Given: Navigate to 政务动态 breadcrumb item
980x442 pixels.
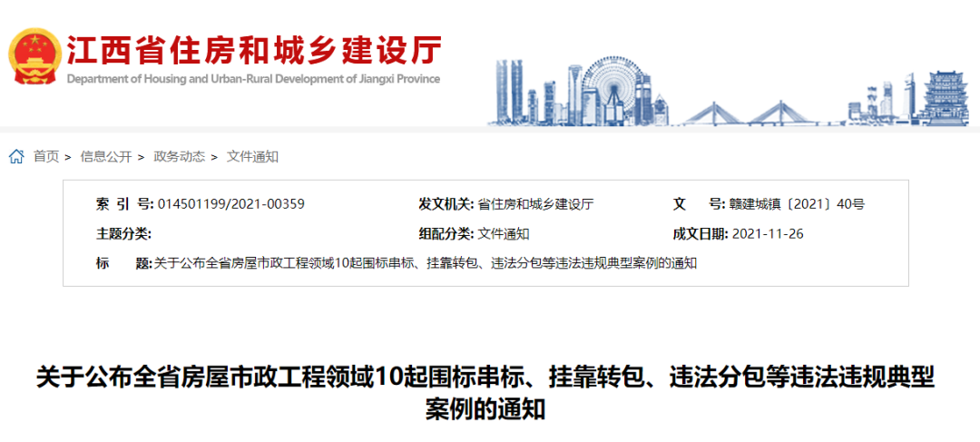Looking at the screenshot, I should click(179, 157).
